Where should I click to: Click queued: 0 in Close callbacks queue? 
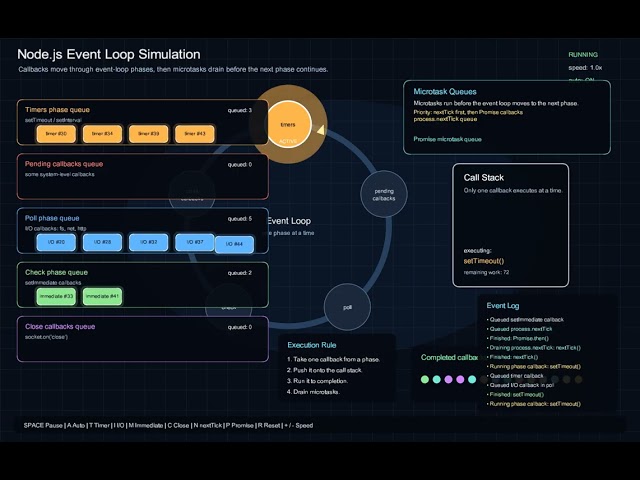[240, 327]
